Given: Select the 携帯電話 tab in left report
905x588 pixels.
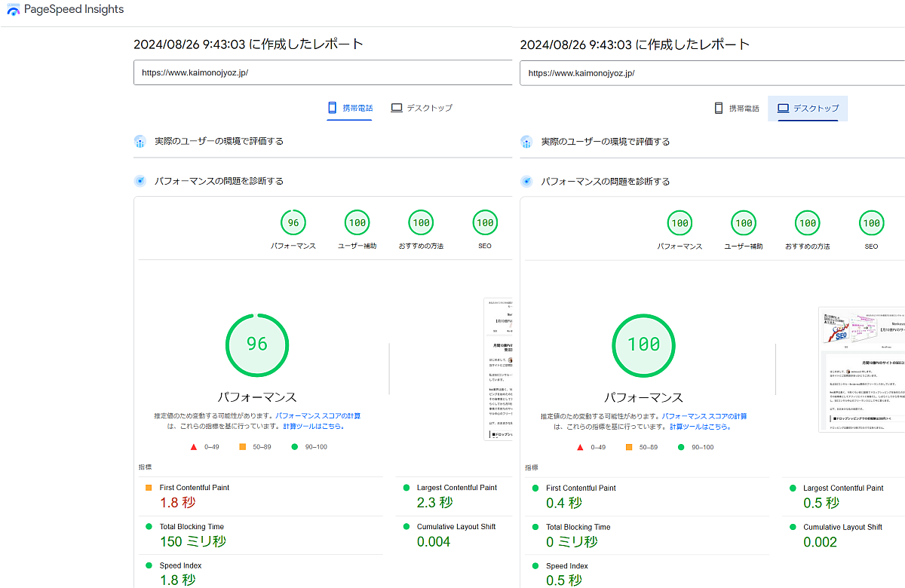Looking at the screenshot, I should (x=350, y=108).
